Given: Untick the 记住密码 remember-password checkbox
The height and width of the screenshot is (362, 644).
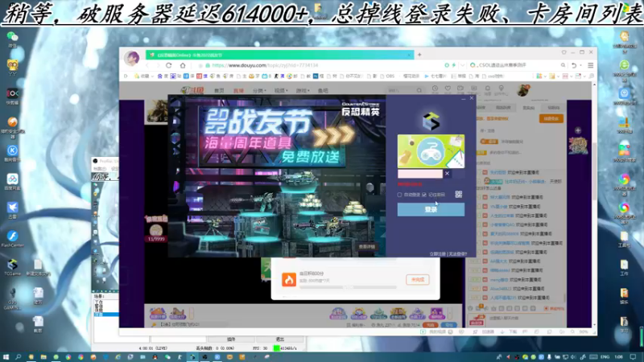Looking at the screenshot, I should coord(424,195).
